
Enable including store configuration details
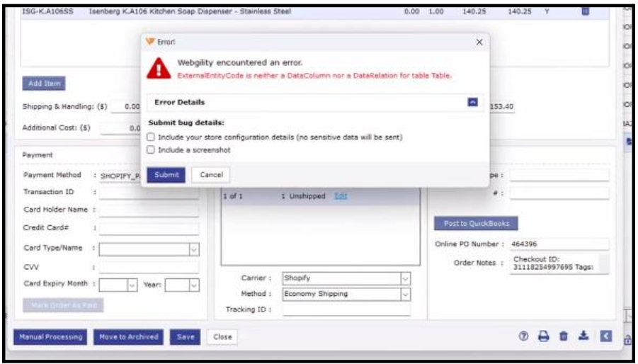[x=151, y=137]
